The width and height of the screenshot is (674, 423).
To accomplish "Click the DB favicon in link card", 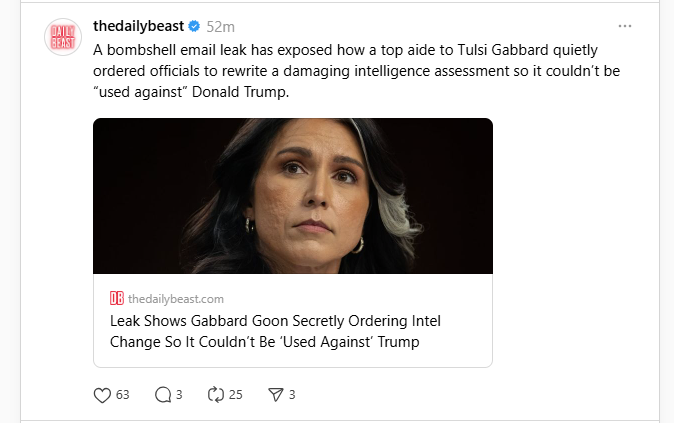I will pos(116,298).
